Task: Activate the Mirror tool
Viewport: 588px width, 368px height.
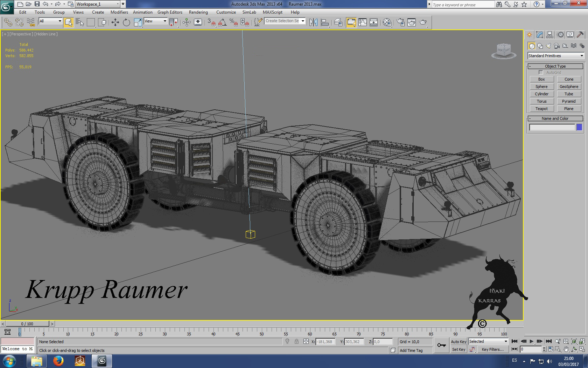Action: pyautogui.click(x=313, y=22)
